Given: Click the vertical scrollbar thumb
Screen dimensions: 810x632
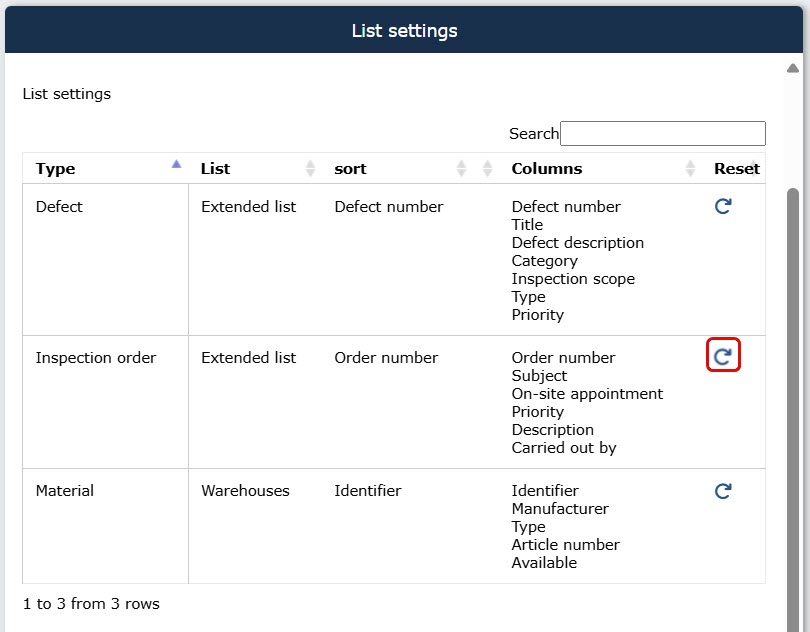Looking at the screenshot, I should point(793,400).
